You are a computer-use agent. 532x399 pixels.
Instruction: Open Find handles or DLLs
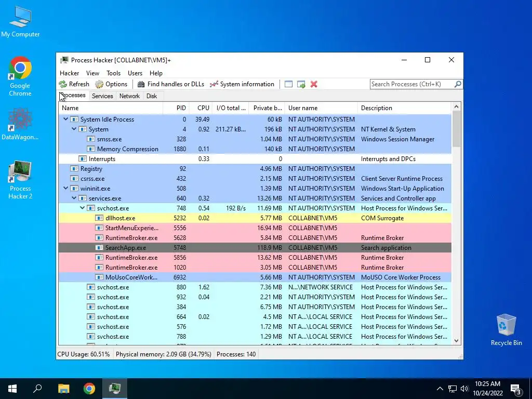tap(170, 84)
